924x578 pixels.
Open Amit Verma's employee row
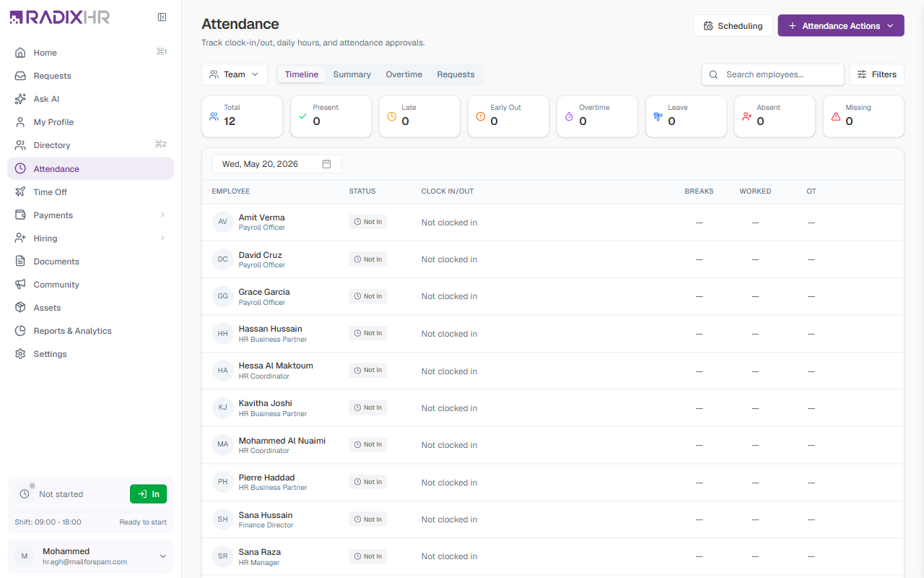[x=553, y=223]
